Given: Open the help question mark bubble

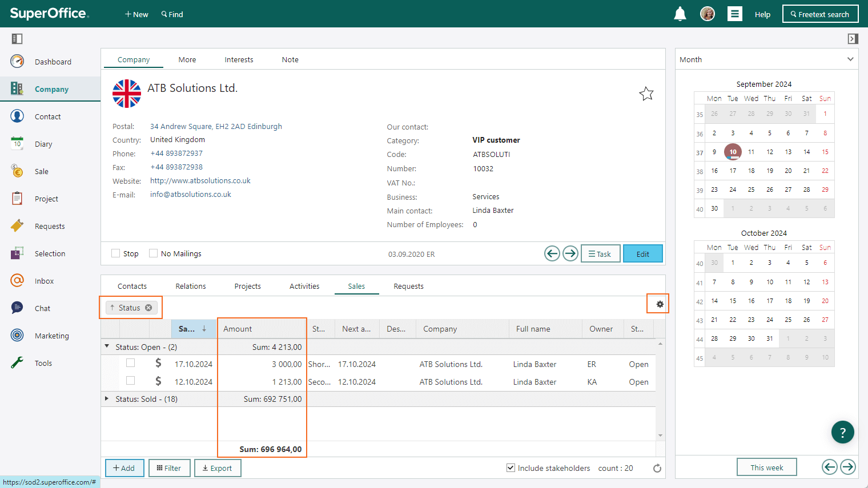Looking at the screenshot, I should tap(842, 432).
